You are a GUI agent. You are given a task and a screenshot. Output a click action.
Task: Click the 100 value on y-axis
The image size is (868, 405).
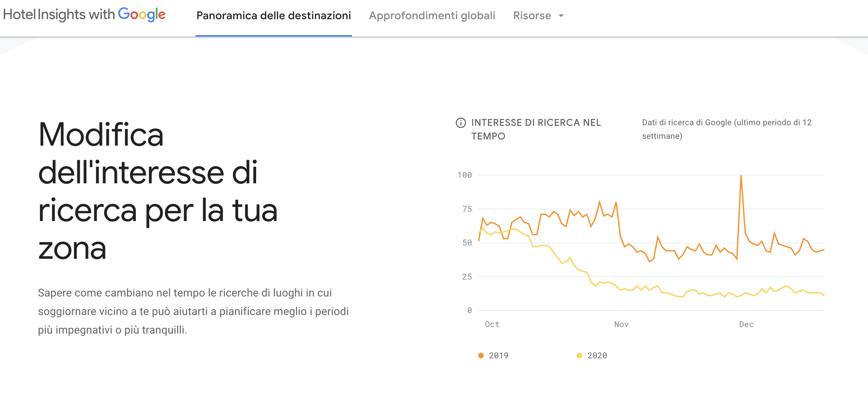[464, 175]
